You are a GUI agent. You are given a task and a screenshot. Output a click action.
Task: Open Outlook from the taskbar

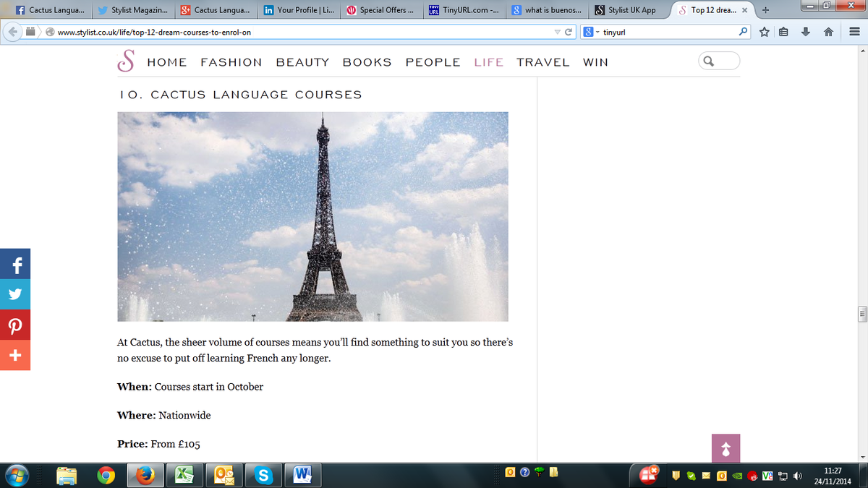click(224, 475)
